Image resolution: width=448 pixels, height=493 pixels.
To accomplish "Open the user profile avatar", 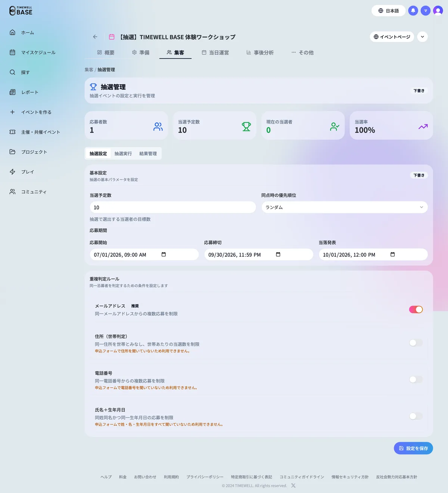I will (x=438, y=11).
